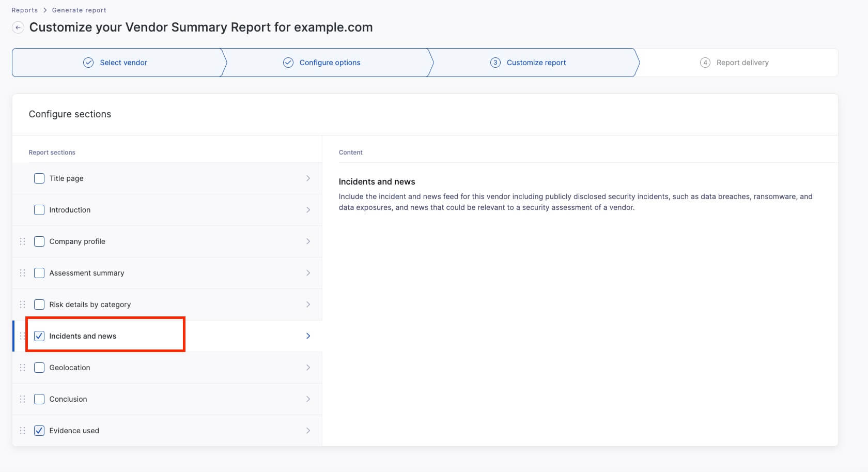Screen dimensions: 868x472
Task: Click the step 4 number circle icon
Action: pyautogui.click(x=705, y=63)
